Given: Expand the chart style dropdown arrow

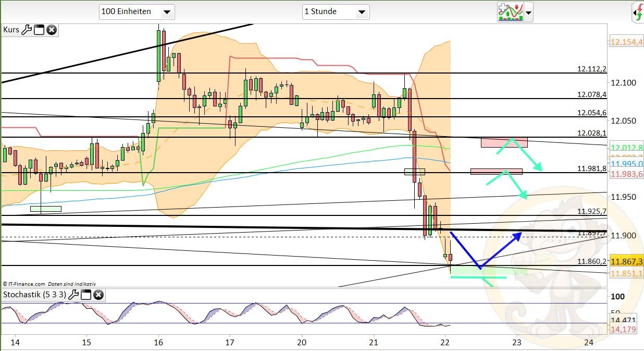Looking at the screenshot, I should [x=527, y=12].
